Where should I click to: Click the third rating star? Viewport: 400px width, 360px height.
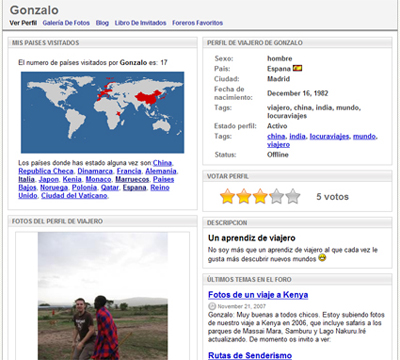[260, 196]
